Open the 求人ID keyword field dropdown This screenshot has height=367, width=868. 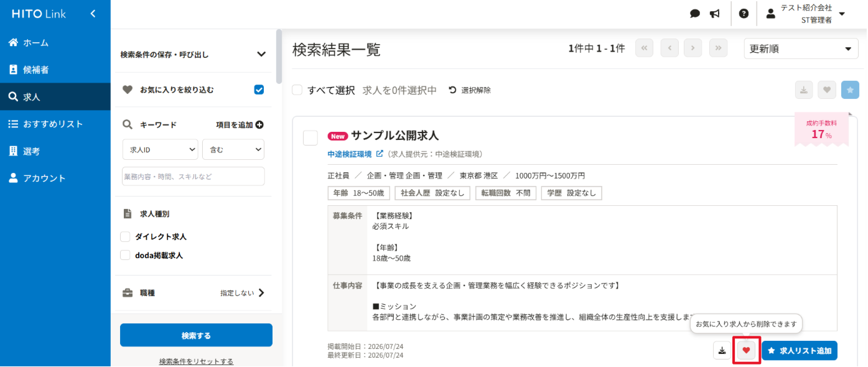[160, 150]
